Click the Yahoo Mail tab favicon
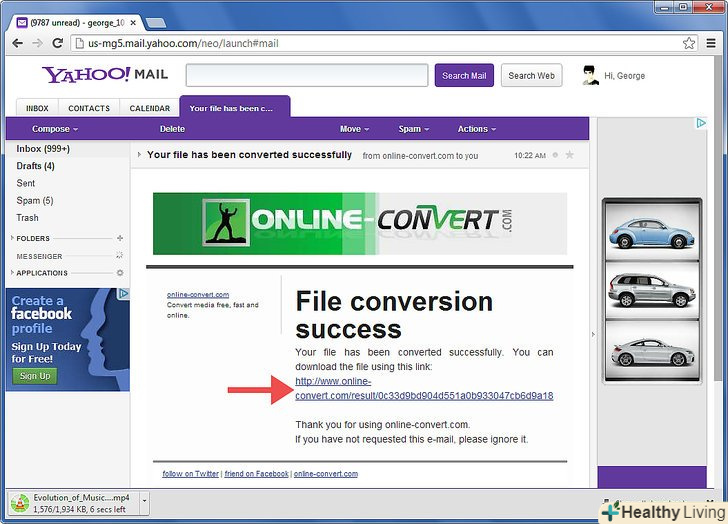 (22, 22)
